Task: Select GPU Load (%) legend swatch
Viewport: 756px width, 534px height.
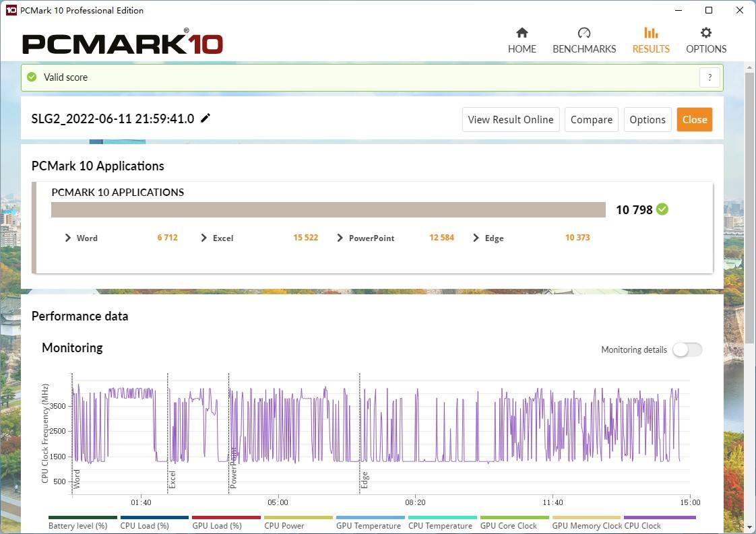Action: (x=226, y=518)
